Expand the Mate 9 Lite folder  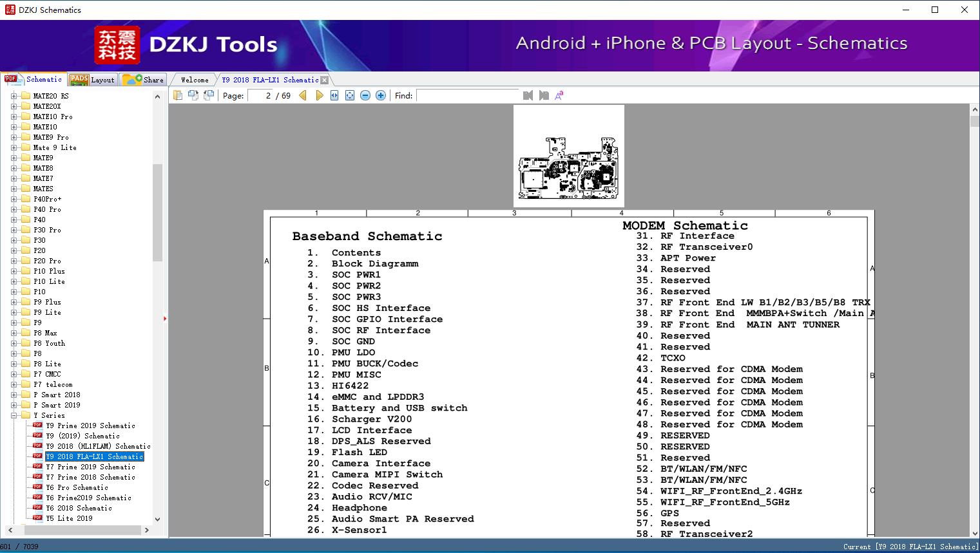(14, 147)
